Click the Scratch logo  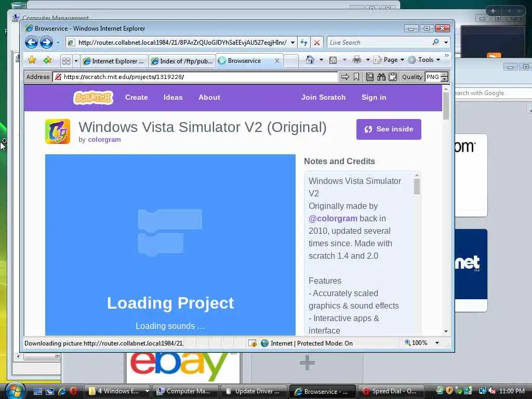(x=93, y=98)
